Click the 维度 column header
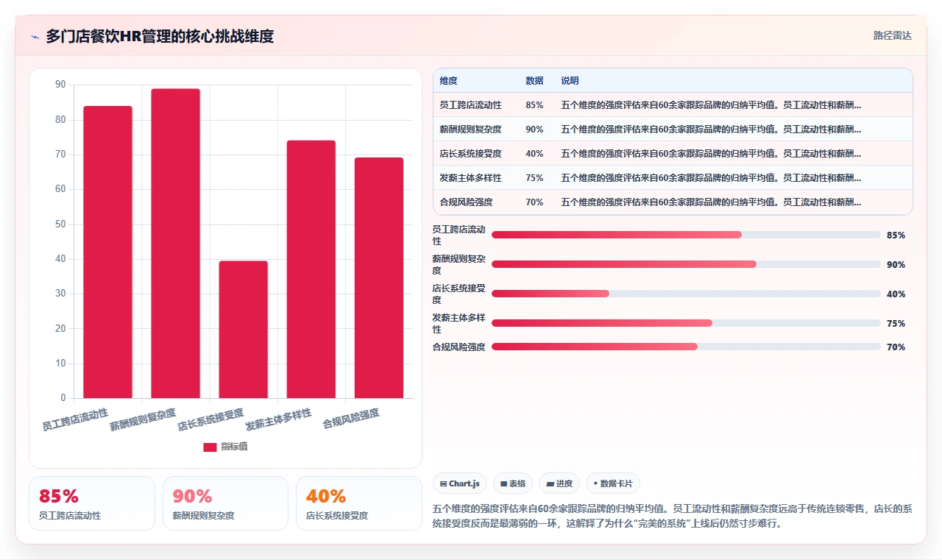942x560 pixels. pyautogui.click(x=449, y=81)
